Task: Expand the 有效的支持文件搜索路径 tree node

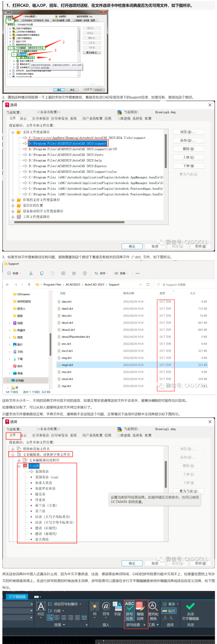Action: 13,200
